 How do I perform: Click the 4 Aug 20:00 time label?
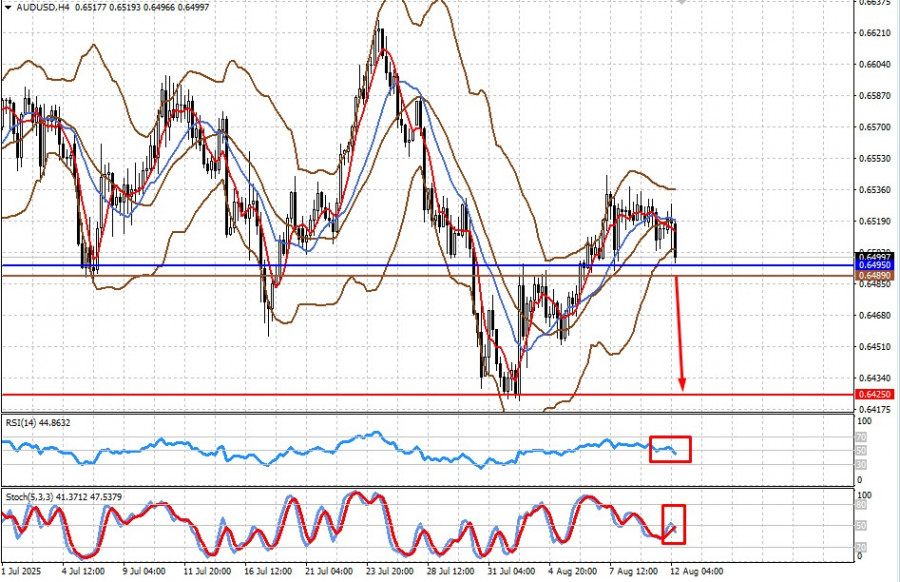point(572,572)
